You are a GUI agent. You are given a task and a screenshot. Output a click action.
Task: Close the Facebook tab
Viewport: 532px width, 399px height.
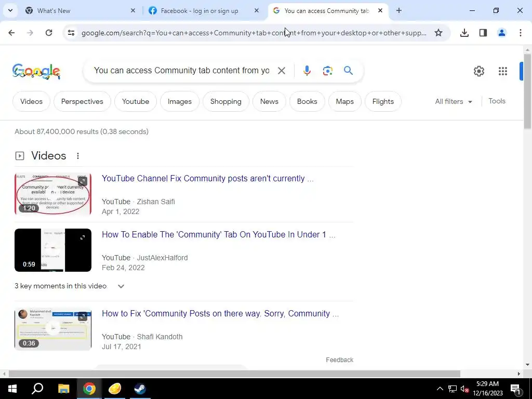pos(257,10)
